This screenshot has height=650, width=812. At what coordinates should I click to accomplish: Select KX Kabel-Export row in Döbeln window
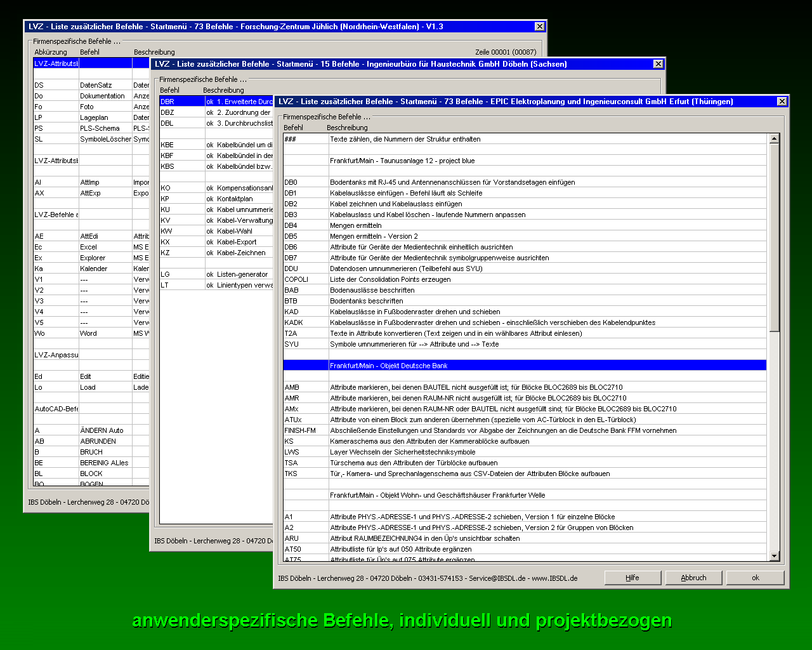[x=216, y=242]
